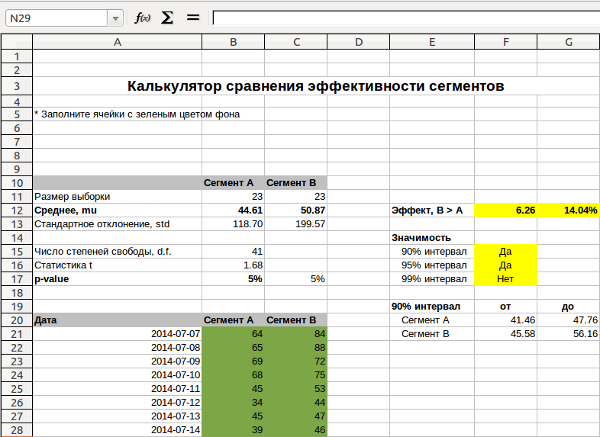Click green cell 64 in row 21
600x437 pixels.
(x=233, y=334)
